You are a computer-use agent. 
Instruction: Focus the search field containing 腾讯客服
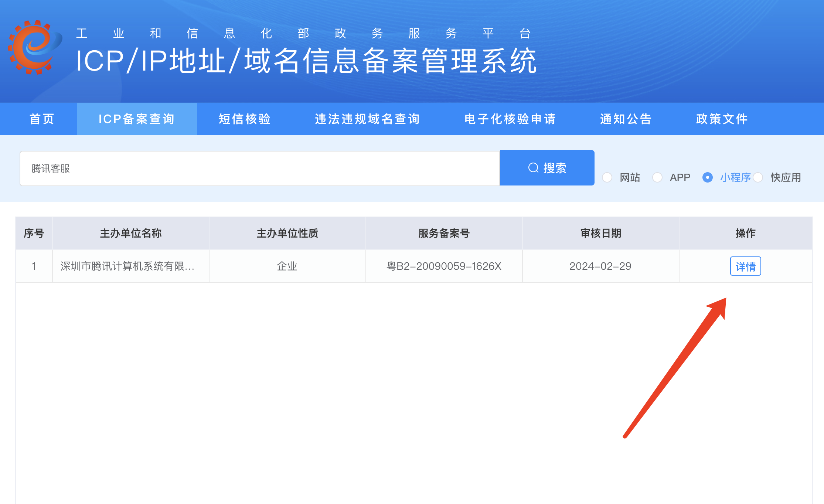pyautogui.click(x=260, y=168)
